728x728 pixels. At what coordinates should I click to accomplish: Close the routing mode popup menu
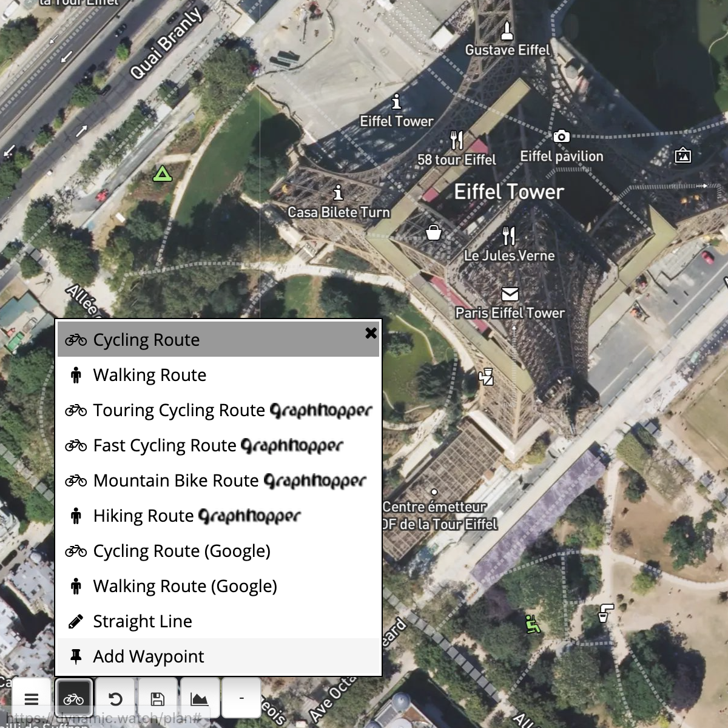click(x=371, y=333)
